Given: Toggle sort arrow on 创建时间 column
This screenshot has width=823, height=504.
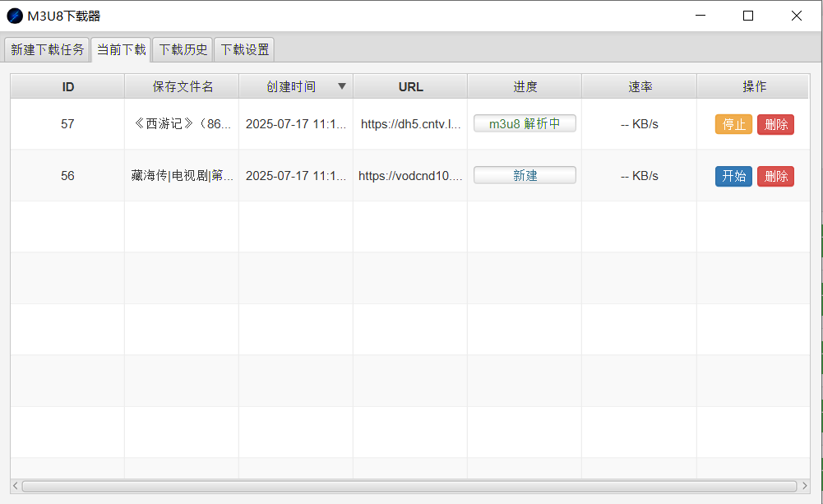Looking at the screenshot, I should (342, 86).
